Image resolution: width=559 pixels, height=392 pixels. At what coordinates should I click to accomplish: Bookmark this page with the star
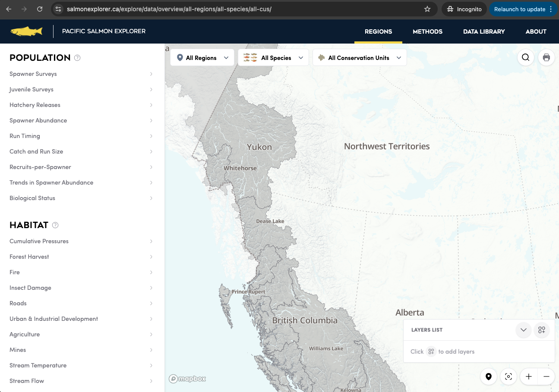tap(427, 9)
